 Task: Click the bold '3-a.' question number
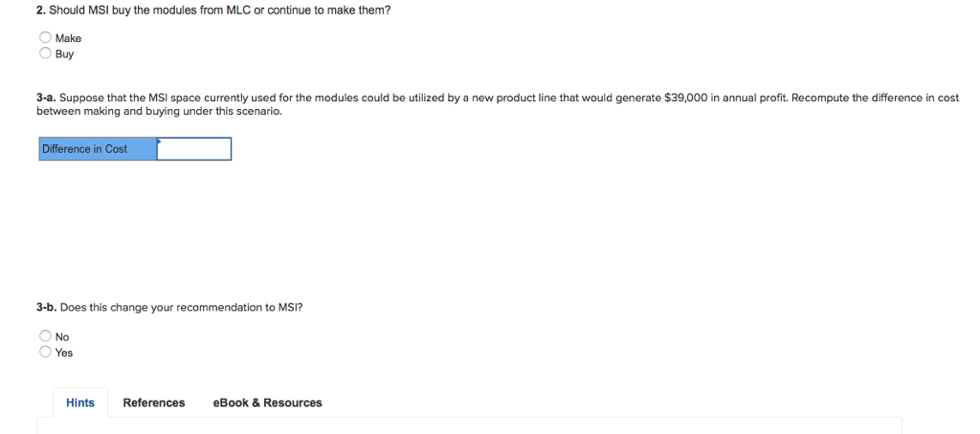pos(46,98)
